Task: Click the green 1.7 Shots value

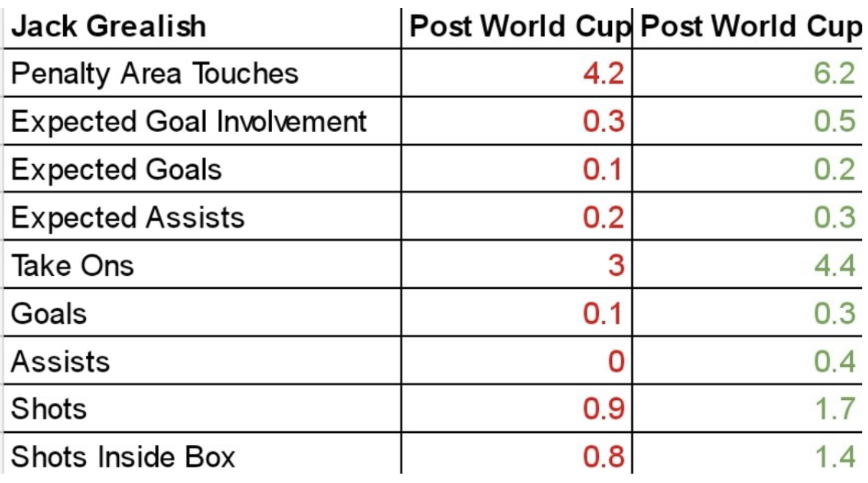Action: (x=747, y=408)
